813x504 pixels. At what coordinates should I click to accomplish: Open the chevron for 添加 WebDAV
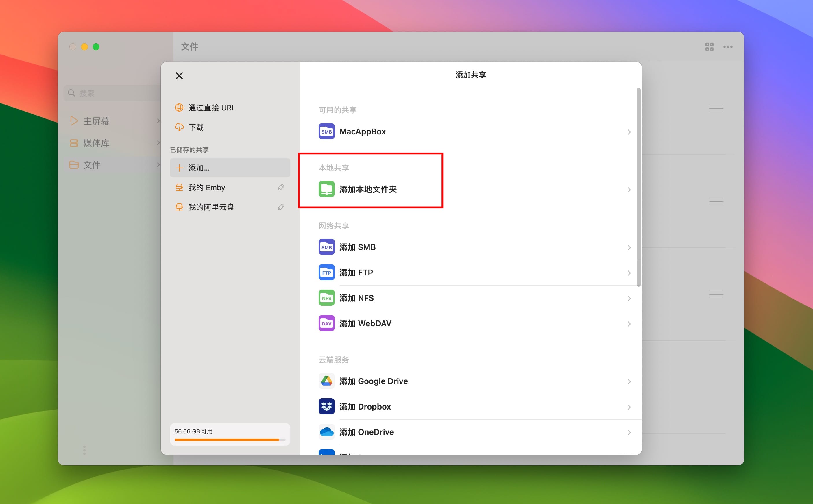[x=629, y=324]
